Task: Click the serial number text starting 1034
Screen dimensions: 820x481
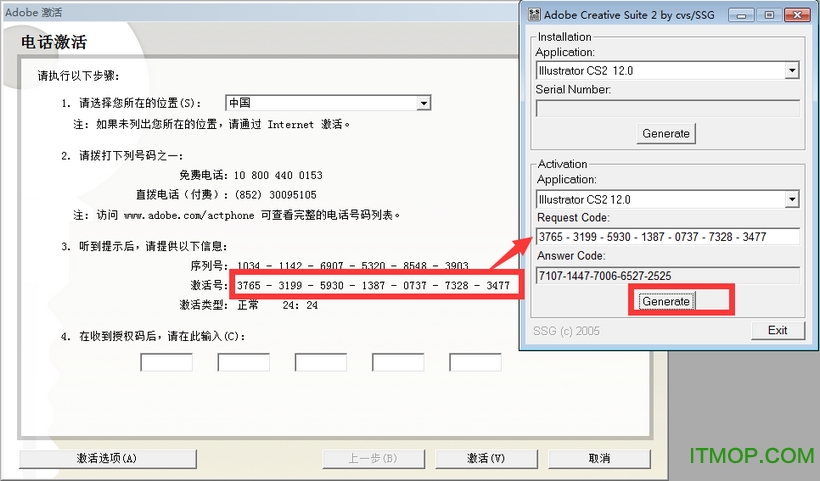Action: point(352,266)
